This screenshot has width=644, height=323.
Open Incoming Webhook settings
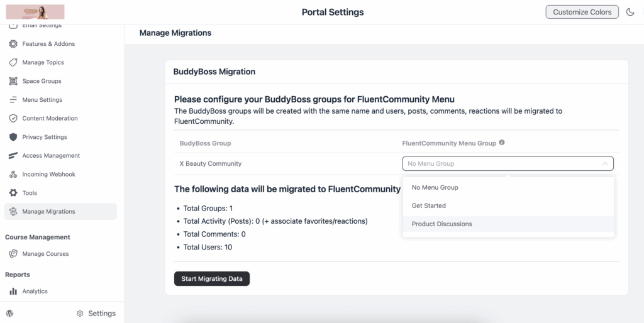pos(60,175)
